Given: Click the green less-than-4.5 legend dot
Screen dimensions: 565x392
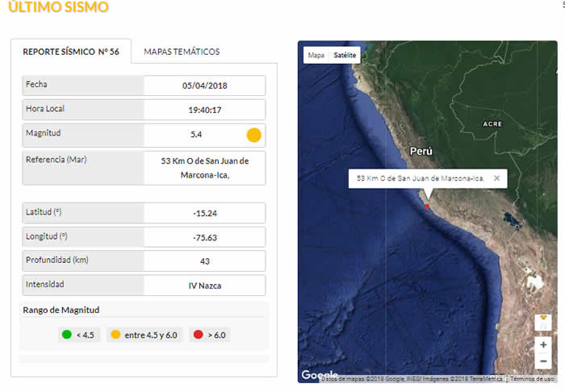Looking at the screenshot, I should pos(66,335).
